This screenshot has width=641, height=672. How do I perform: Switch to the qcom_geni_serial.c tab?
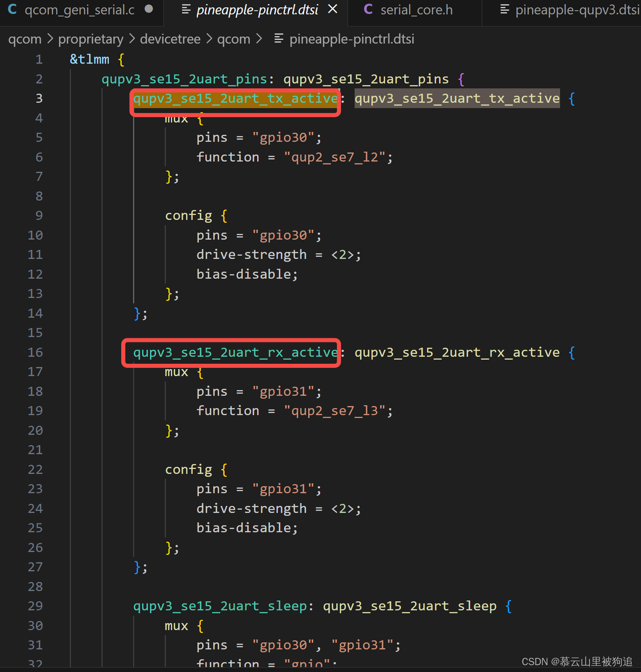[79, 9]
